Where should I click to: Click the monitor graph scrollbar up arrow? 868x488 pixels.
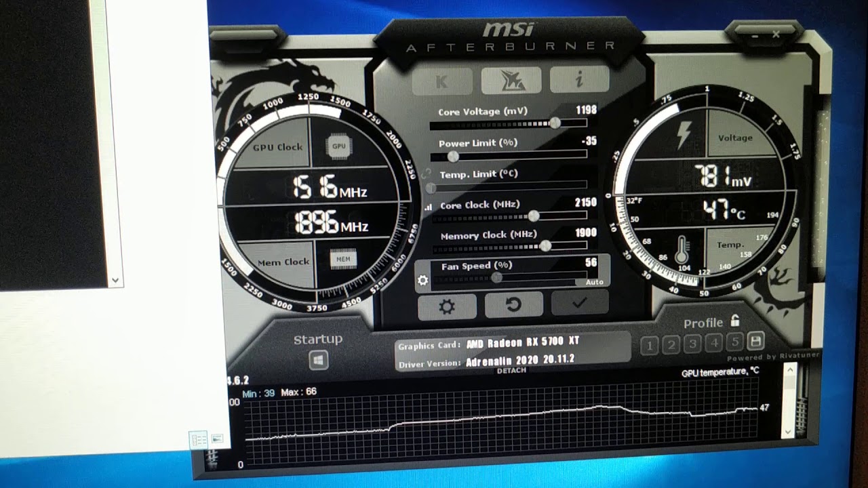[x=789, y=369]
